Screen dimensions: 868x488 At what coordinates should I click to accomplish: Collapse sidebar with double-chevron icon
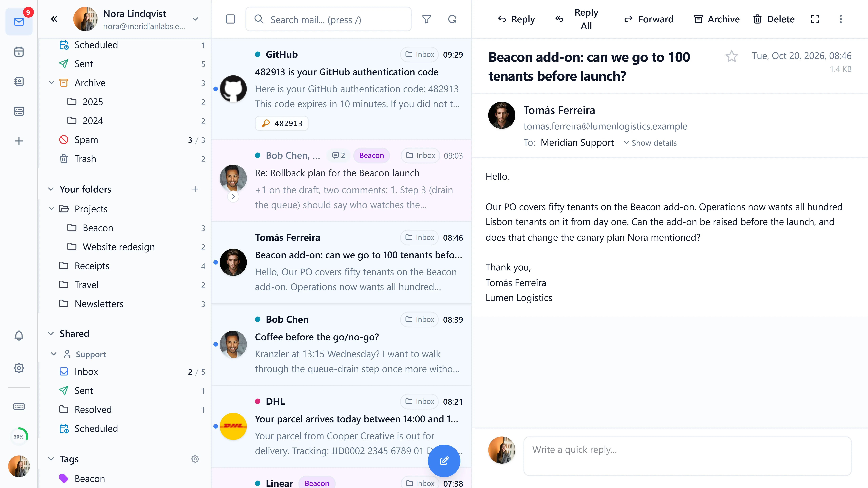[x=54, y=19]
